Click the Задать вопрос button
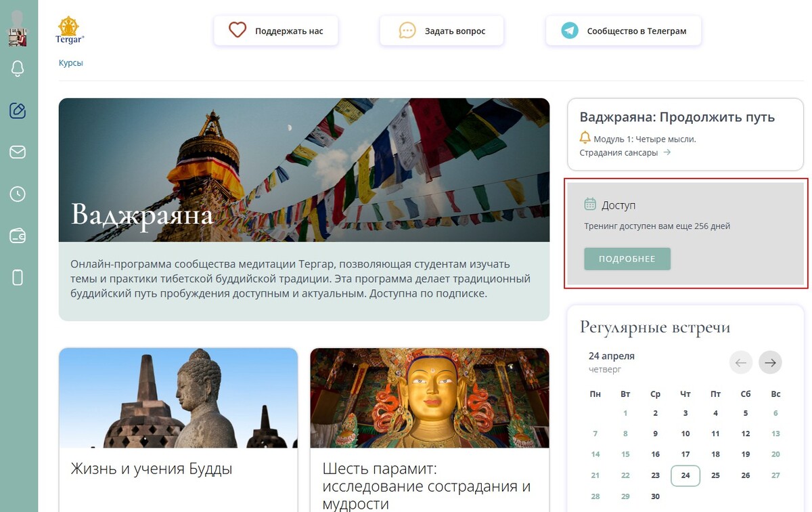Screen dimensions: 812x512 tap(442, 31)
